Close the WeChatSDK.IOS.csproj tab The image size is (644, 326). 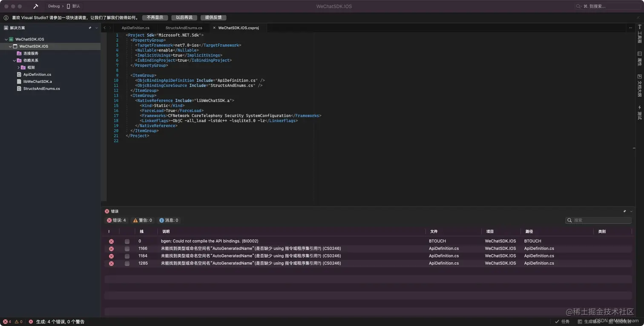(214, 28)
